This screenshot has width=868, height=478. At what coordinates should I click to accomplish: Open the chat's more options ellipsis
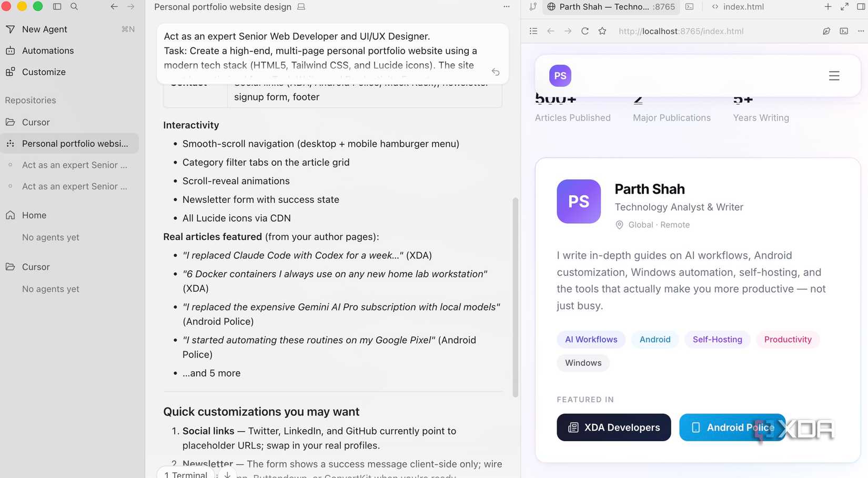pyautogui.click(x=507, y=7)
